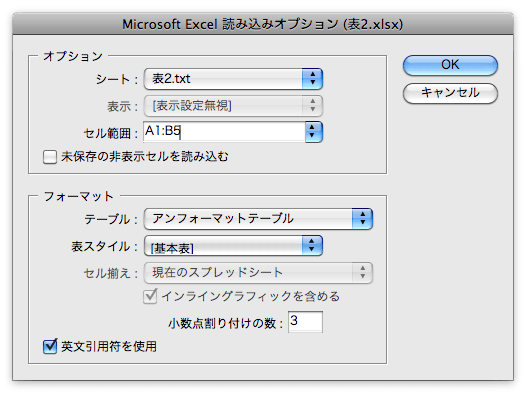
Task: Open the 表スタイル dropdown [基本表]
Action: [233, 246]
